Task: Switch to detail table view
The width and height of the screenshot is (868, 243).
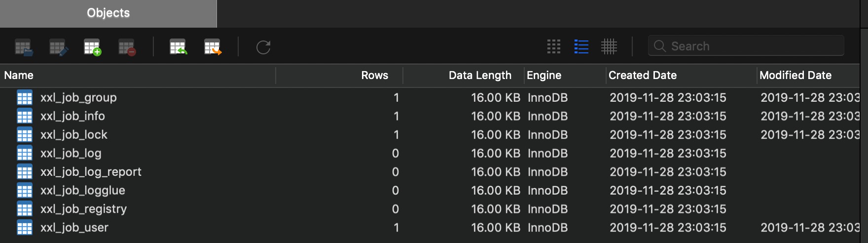Action: tap(609, 47)
